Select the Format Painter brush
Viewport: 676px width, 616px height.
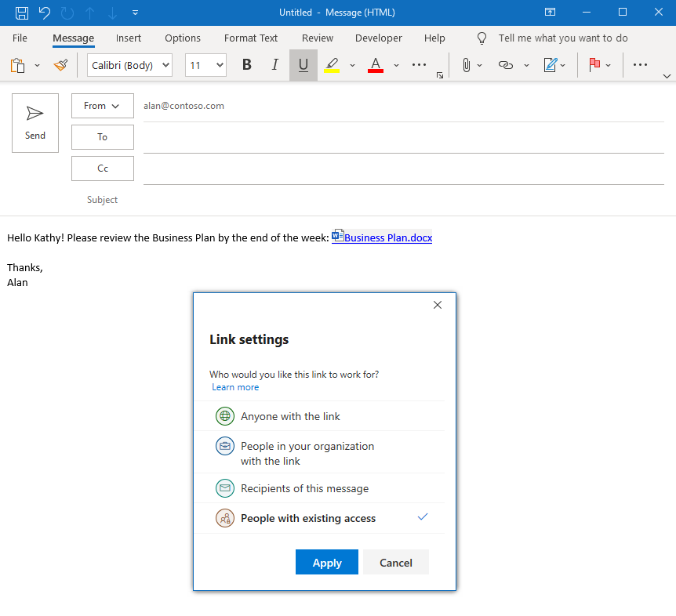(61, 65)
